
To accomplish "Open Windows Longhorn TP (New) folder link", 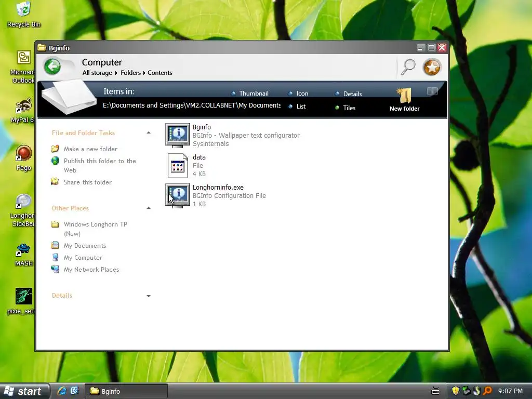I will 96,229.
